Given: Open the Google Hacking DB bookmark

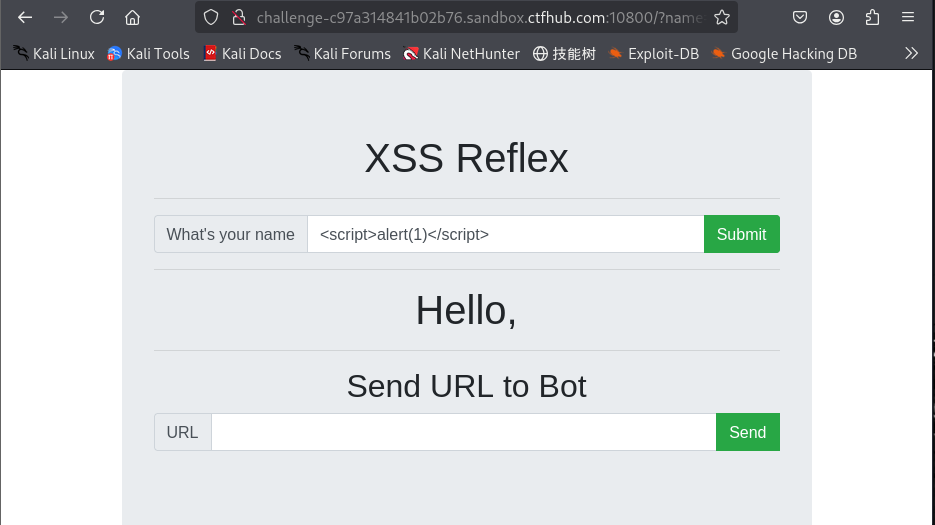Looking at the screenshot, I should (x=784, y=54).
